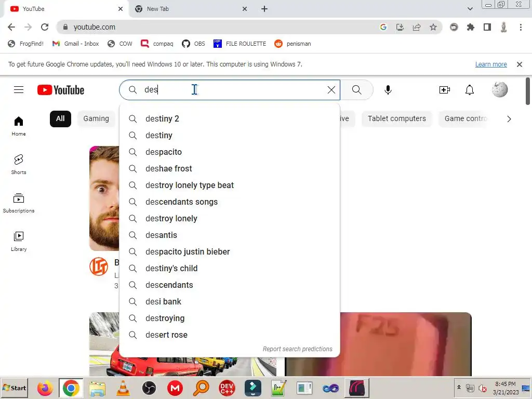Bookmark this page with star icon
The width and height of the screenshot is (532, 399).
point(433,27)
